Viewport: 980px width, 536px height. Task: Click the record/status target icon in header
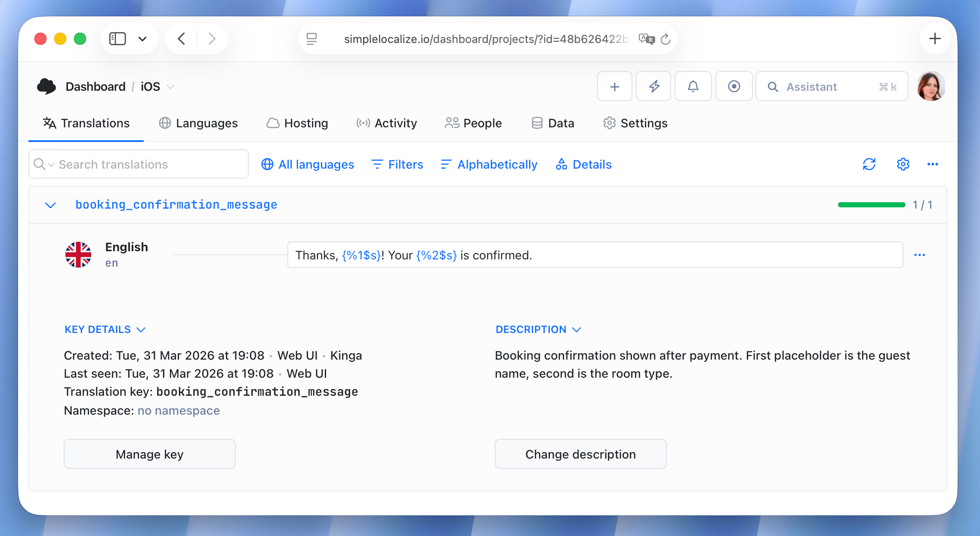734,86
